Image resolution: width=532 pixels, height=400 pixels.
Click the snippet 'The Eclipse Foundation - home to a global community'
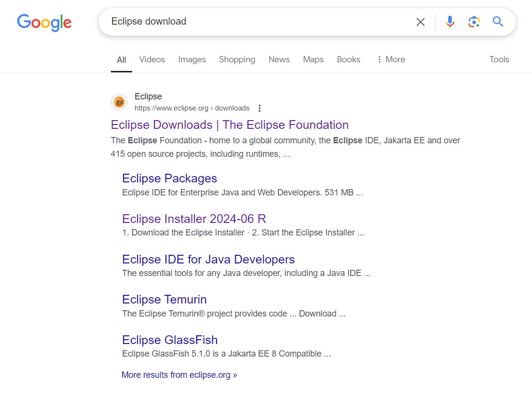[x=213, y=140]
